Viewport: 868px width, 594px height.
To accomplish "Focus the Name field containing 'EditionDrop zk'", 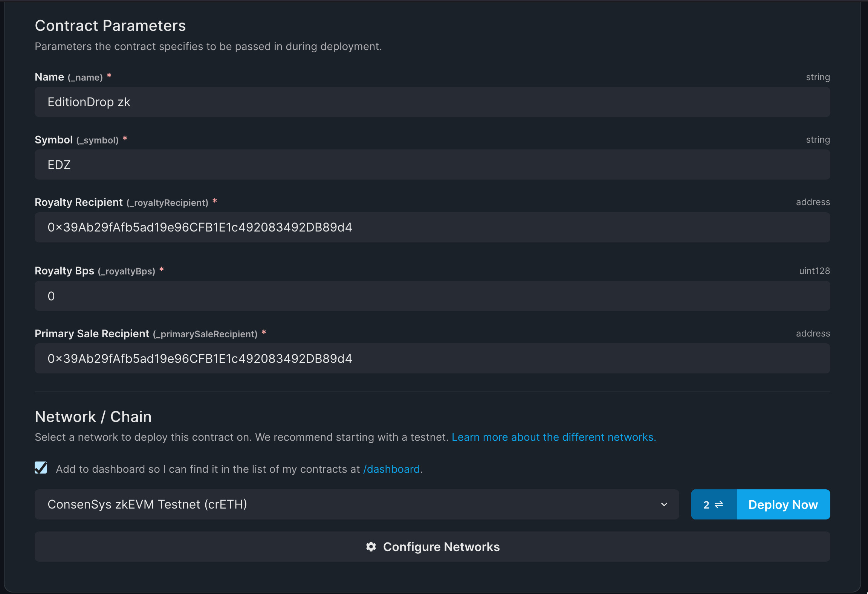I will tap(432, 102).
